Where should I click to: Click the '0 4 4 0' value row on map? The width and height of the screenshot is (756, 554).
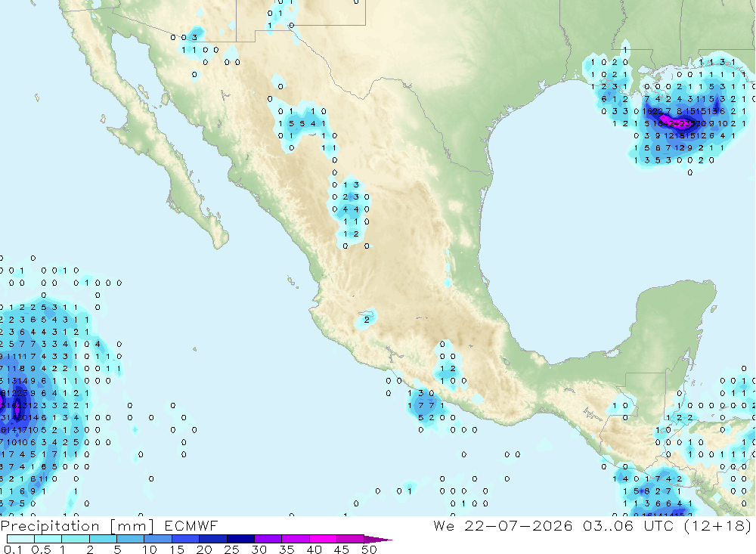click(x=351, y=209)
